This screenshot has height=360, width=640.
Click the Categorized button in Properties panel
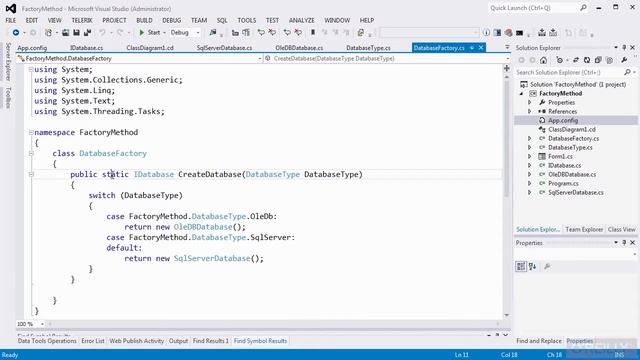[x=521, y=267]
